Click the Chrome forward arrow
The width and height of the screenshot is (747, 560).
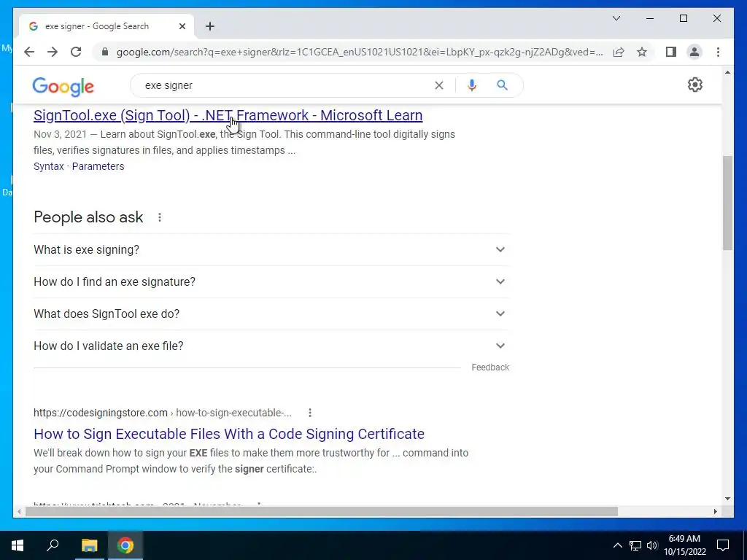[53, 52]
